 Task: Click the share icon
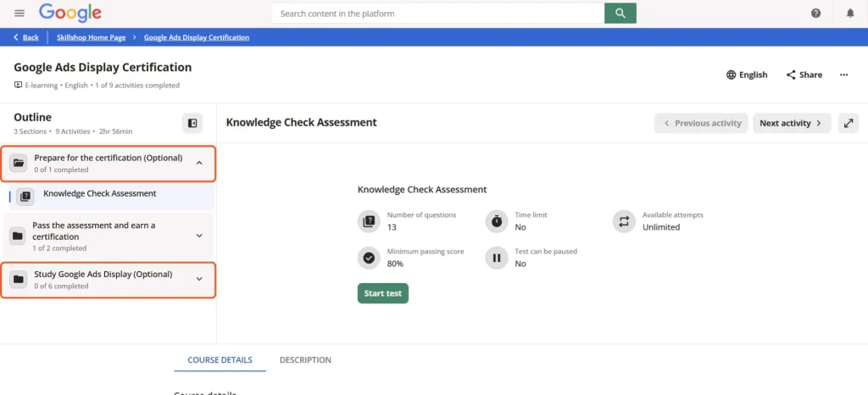tap(791, 75)
